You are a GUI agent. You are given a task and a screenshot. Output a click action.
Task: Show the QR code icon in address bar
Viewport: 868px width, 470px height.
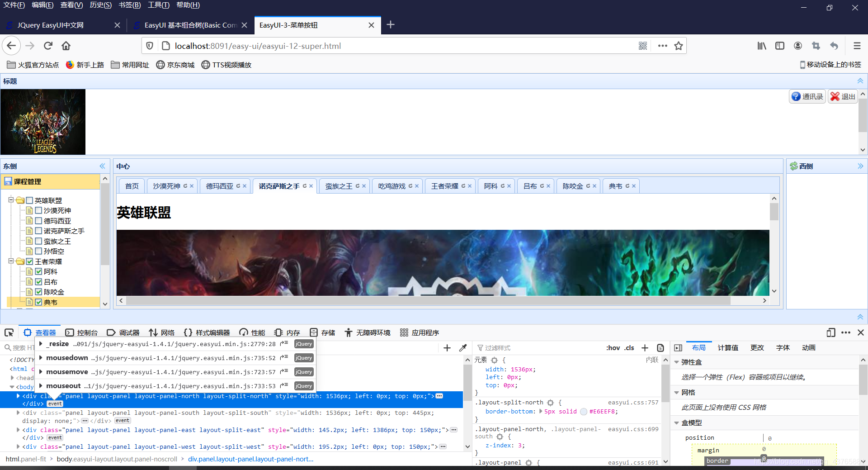click(x=643, y=46)
